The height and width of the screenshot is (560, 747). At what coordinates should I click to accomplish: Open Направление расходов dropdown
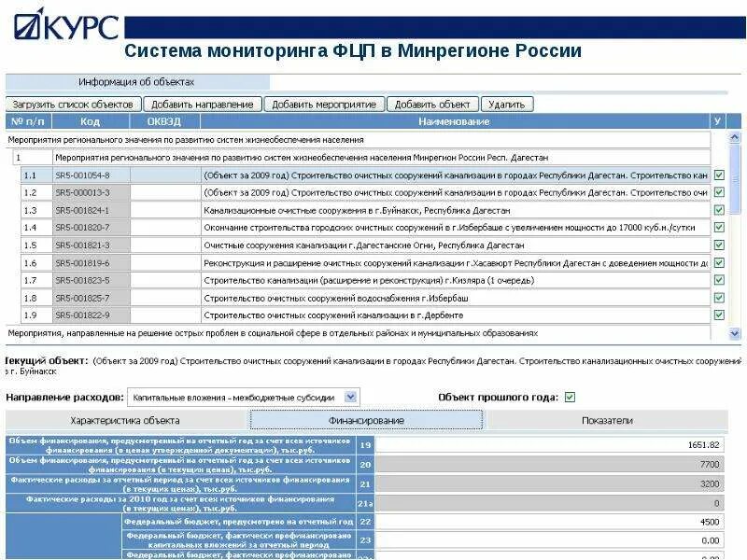[350, 397]
